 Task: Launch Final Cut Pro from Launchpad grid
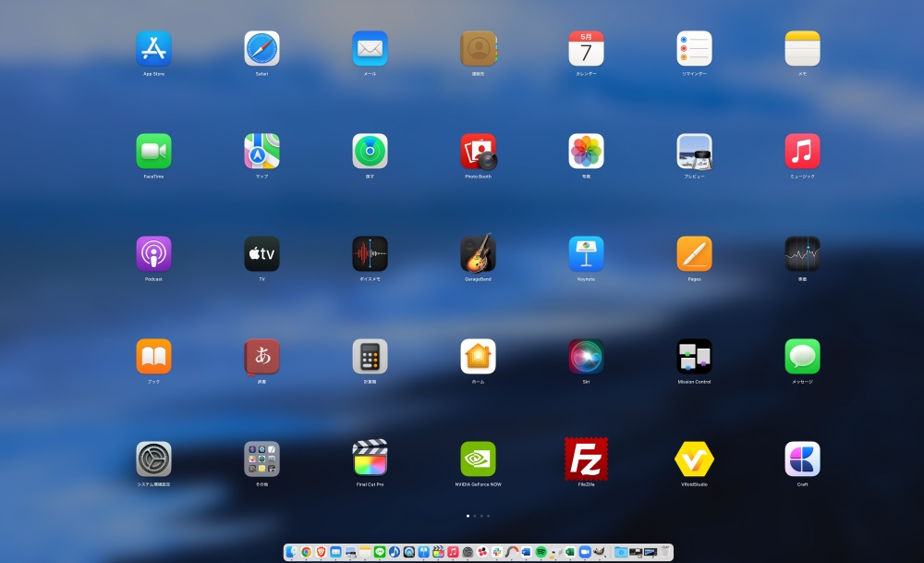coord(371,458)
